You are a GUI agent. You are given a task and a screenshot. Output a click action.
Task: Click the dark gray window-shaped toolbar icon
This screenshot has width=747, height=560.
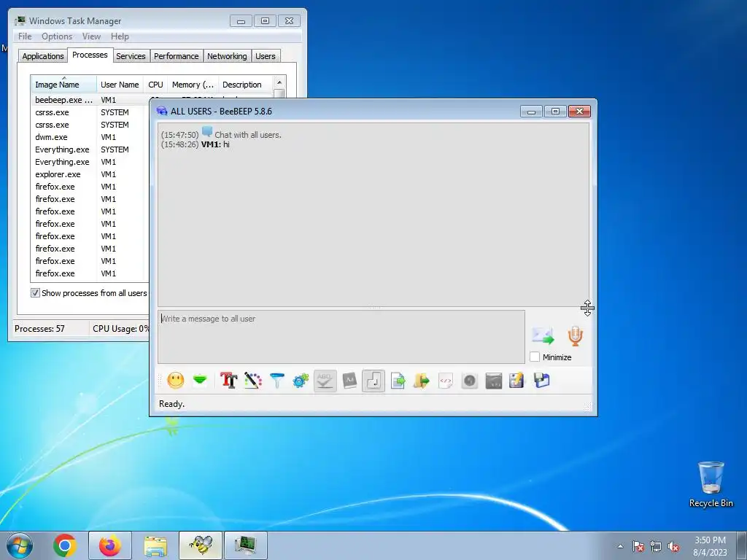pos(494,381)
